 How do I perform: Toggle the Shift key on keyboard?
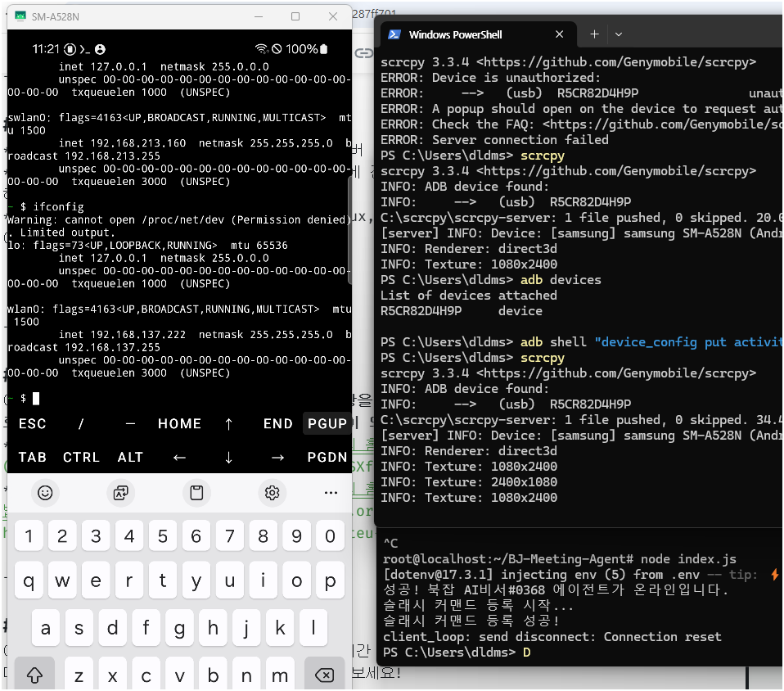coord(34,675)
